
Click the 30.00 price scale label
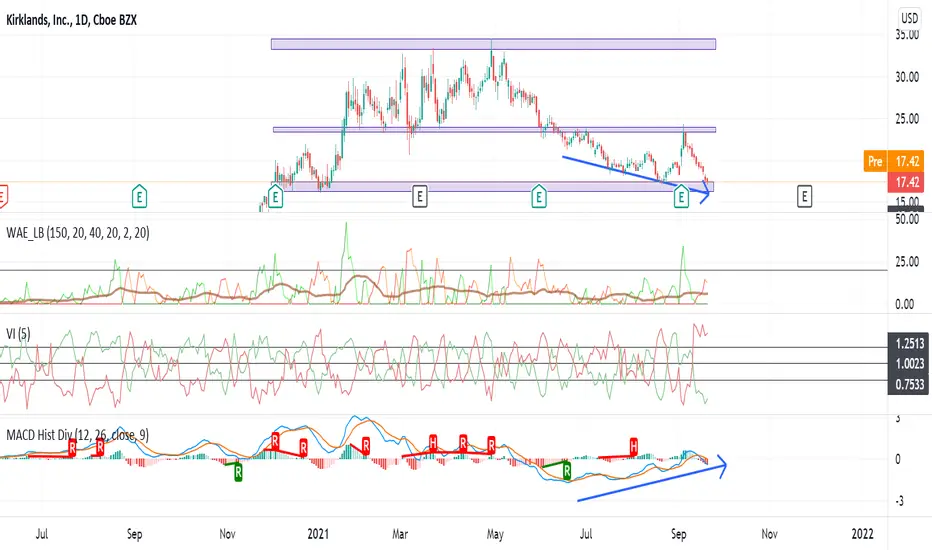907,77
